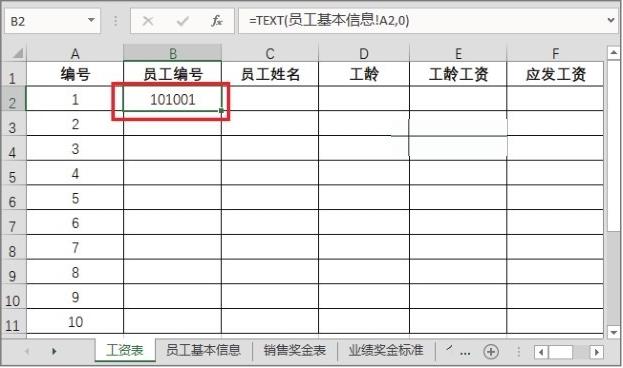Select column C header

coord(270,53)
